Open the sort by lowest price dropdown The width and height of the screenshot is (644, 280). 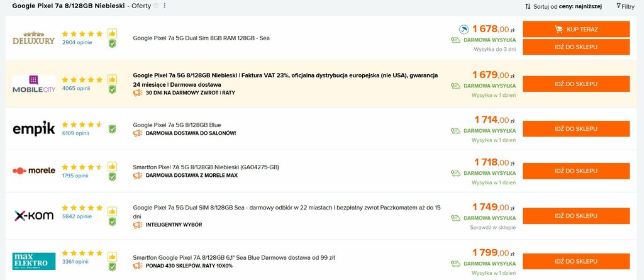[x=563, y=6]
